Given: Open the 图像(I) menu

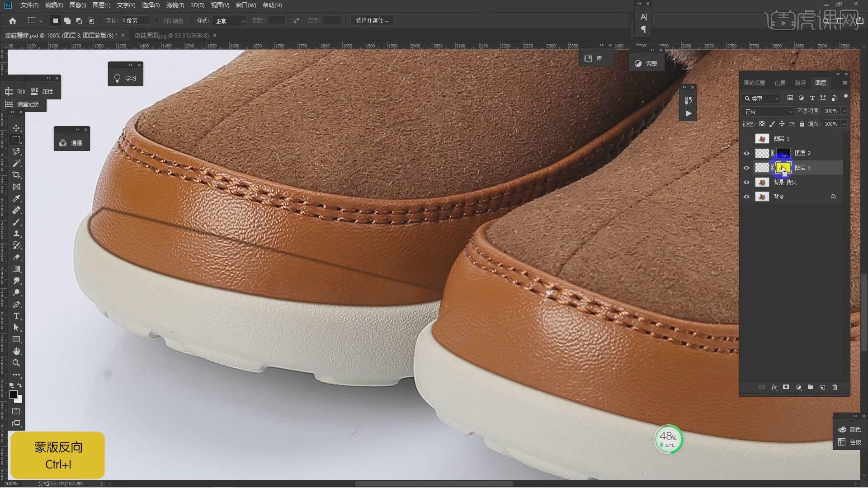Looking at the screenshot, I should pyautogui.click(x=78, y=5).
